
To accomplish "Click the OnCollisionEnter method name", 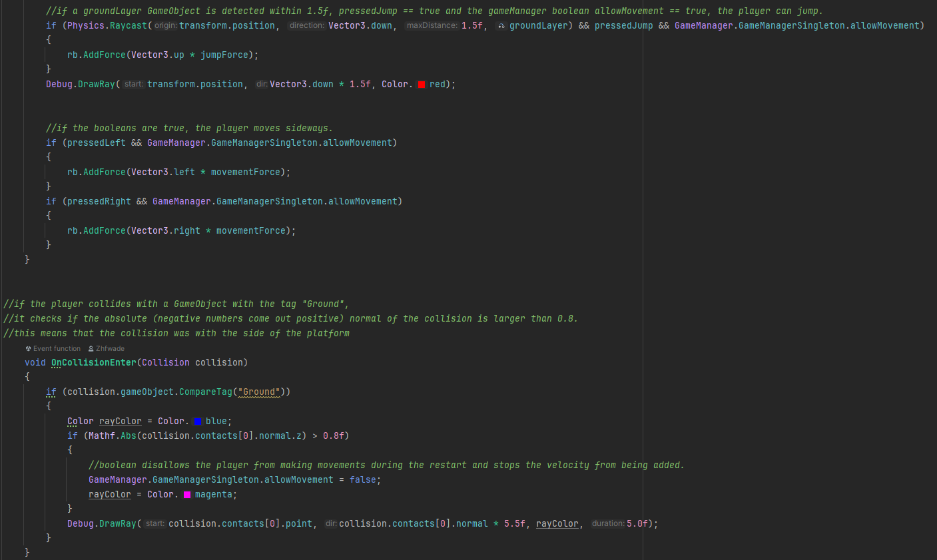I will click(94, 362).
